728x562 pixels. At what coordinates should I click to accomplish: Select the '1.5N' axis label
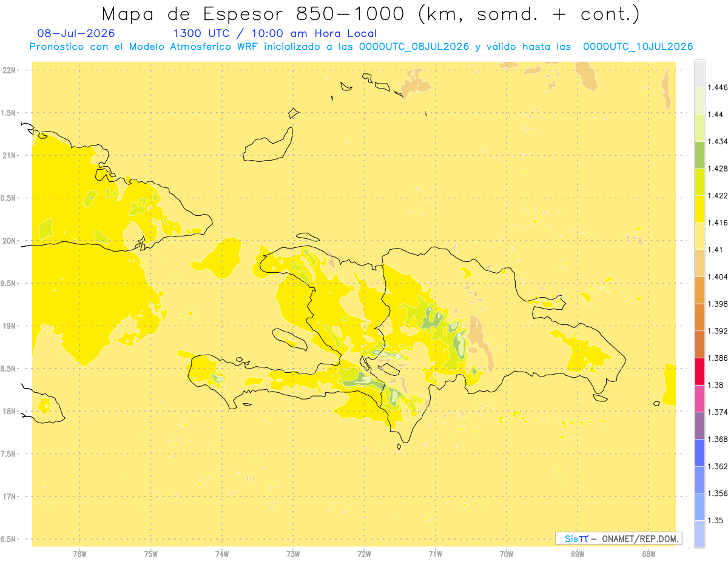pyautogui.click(x=9, y=113)
